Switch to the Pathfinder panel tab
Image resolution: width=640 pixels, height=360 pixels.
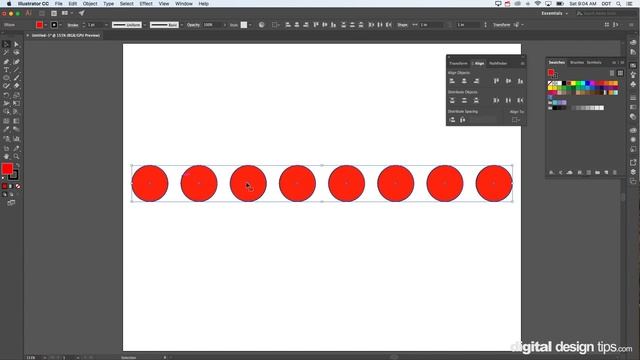[498, 63]
